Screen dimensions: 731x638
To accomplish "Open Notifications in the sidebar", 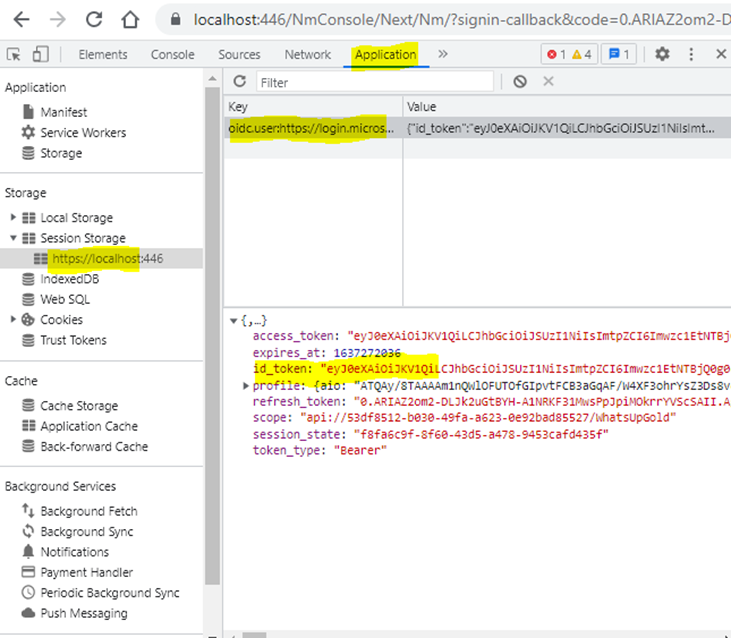I will (75, 552).
